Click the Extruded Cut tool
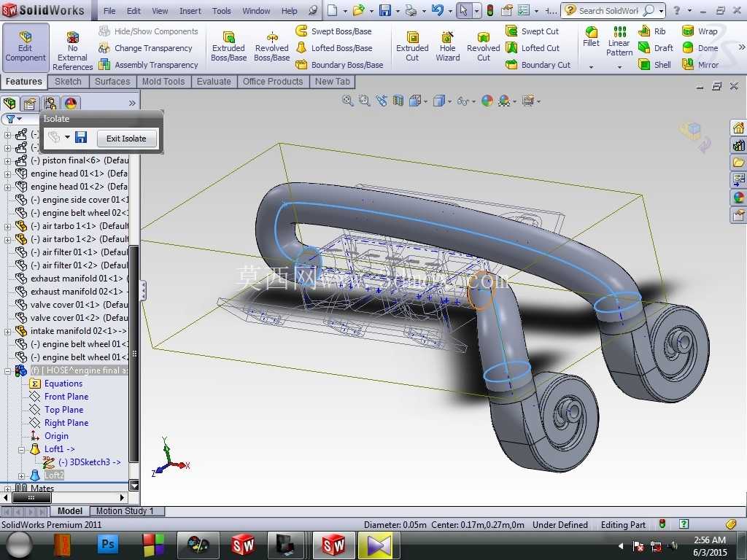747x560 pixels. point(412,47)
